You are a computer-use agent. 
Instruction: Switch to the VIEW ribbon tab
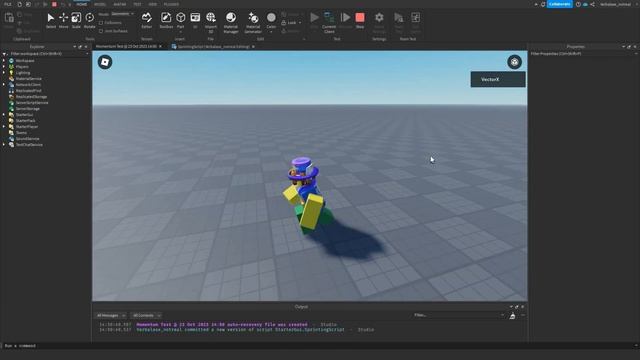tap(153, 4)
